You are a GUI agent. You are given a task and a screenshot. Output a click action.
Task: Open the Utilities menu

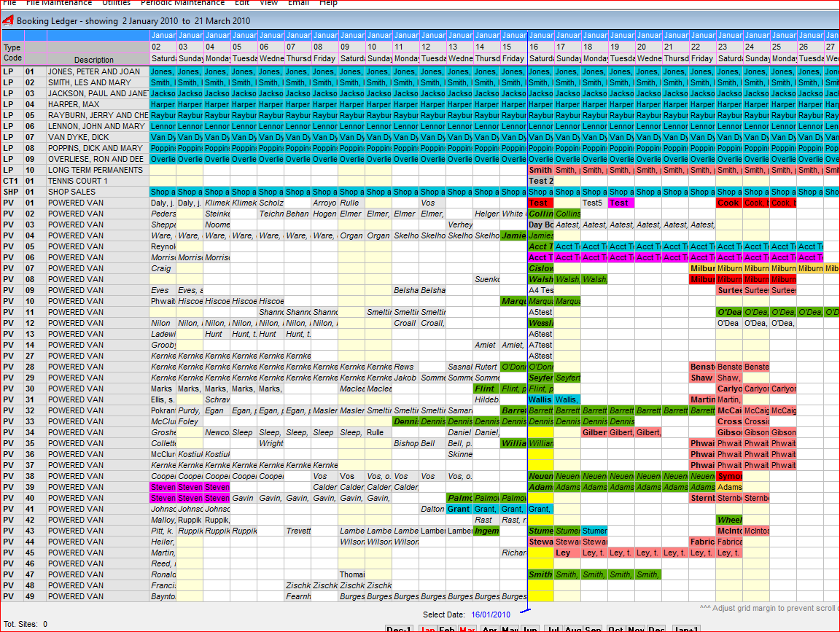coord(116,3)
